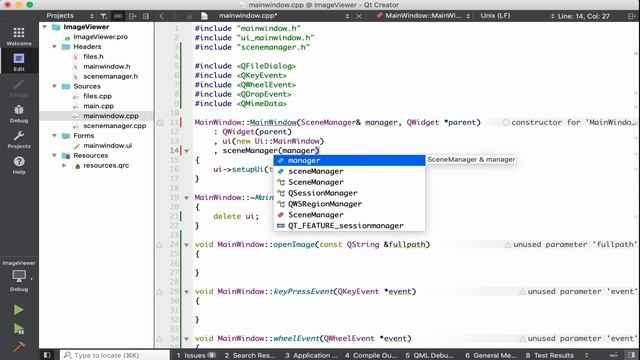The height and width of the screenshot is (360, 640).
Task: Open the ImageViewer kit selector
Action: click(x=19, y=276)
